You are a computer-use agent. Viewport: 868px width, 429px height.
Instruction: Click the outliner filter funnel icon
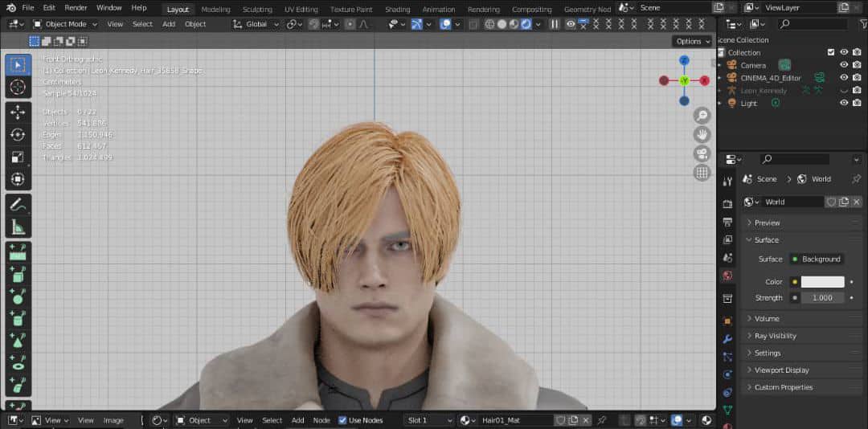coord(863,24)
